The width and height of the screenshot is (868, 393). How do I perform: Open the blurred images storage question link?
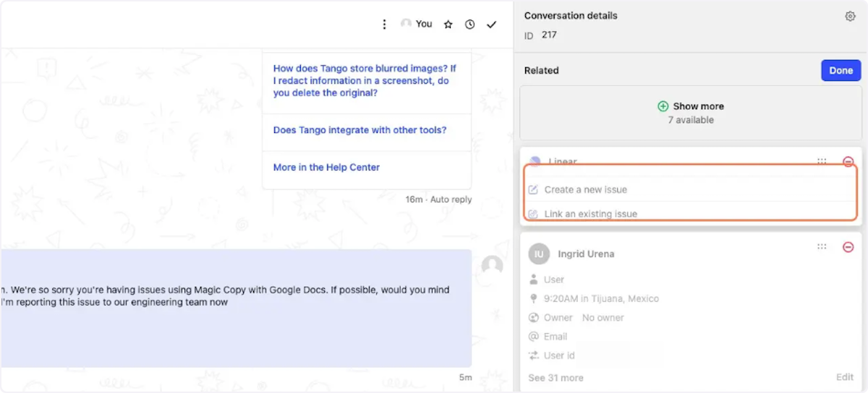366,81
